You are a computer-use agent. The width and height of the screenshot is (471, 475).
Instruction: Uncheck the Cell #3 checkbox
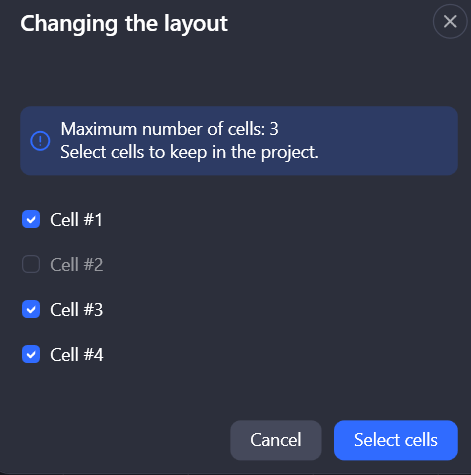[x=31, y=309]
